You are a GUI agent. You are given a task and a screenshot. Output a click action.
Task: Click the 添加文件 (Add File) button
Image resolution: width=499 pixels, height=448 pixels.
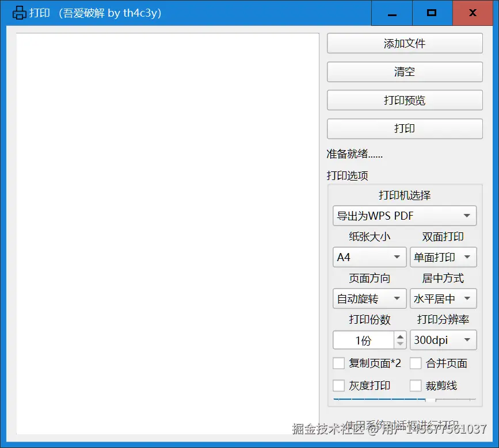point(404,43)
